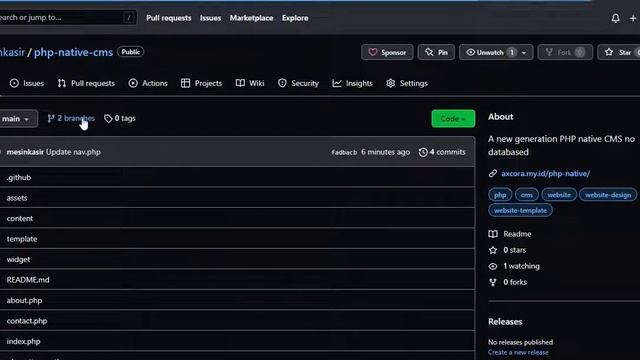Star the repository
The image size is (640, 360).
619,52
